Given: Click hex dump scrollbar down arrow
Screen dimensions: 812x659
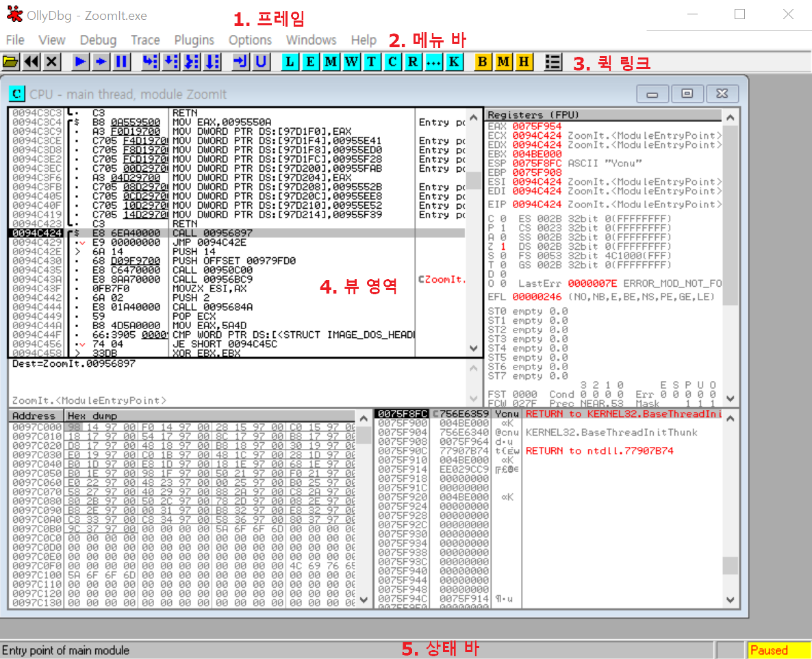Looking at the screenshot, I should [364, 600].
